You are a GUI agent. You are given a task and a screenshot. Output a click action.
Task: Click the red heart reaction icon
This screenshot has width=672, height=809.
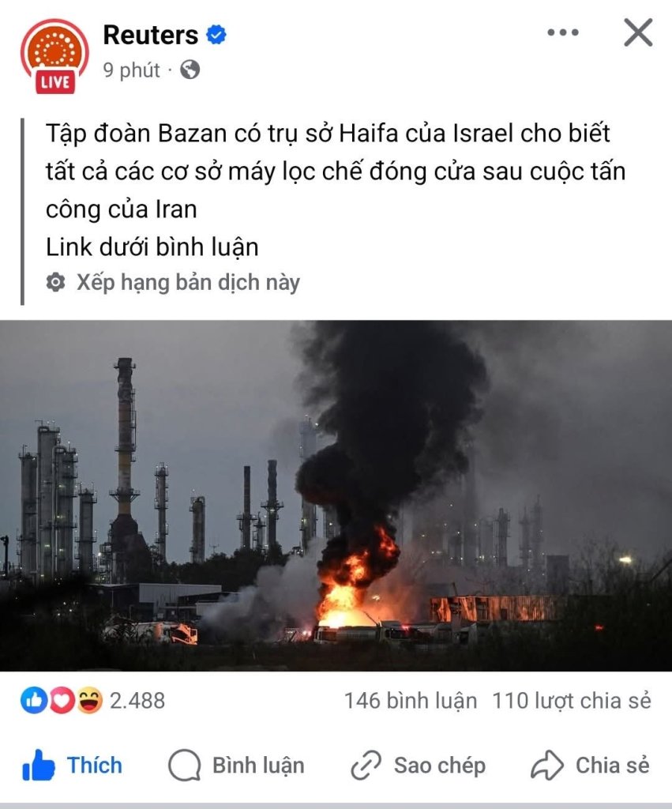coord(62,700)
